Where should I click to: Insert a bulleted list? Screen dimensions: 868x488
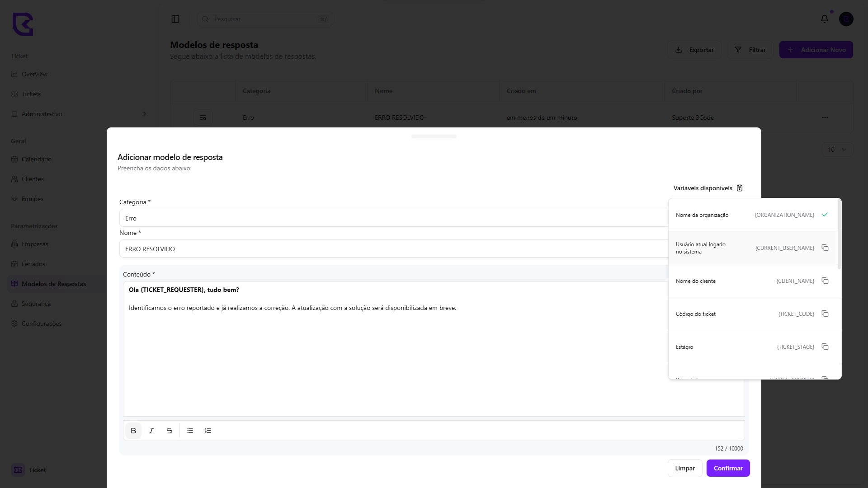(x=190, y=431)
